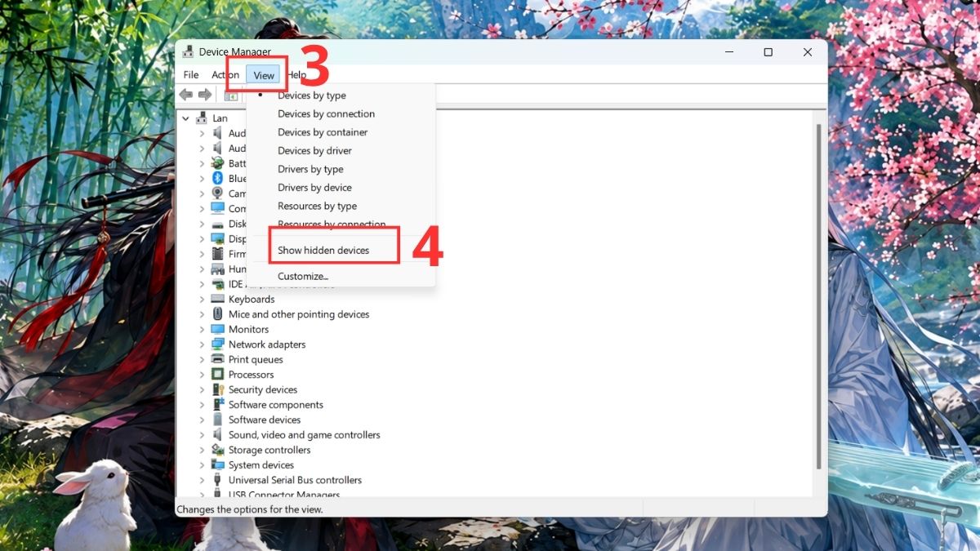The height and width of the screenshot is (551, 980).
Task: Collapse the Lan root node
Action: (186, 118)
